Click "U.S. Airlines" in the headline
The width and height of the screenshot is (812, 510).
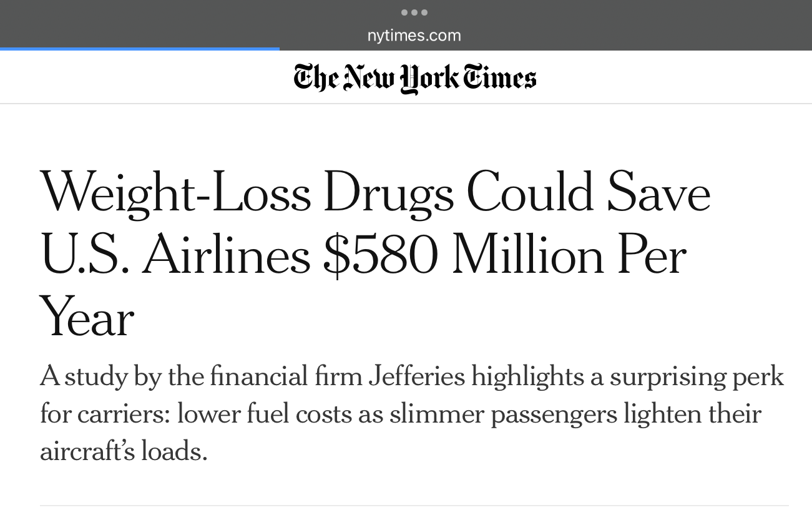[175, 255]
